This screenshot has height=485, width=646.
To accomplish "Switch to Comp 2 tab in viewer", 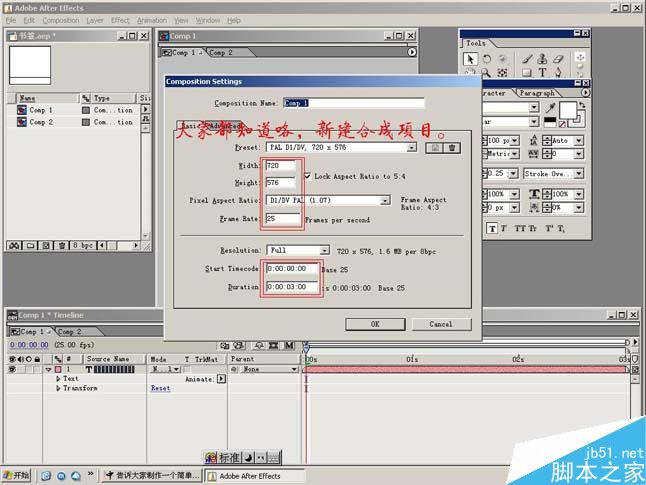I will (x=221, y=53).
